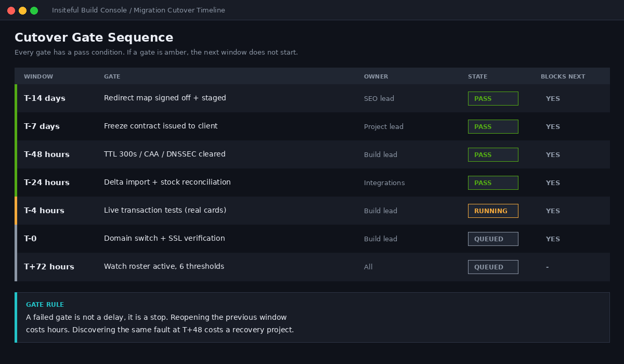Click the "Integrations" owner cell
Screen dimensions: 624x364
pyautogui.click(x=384, y=183)
